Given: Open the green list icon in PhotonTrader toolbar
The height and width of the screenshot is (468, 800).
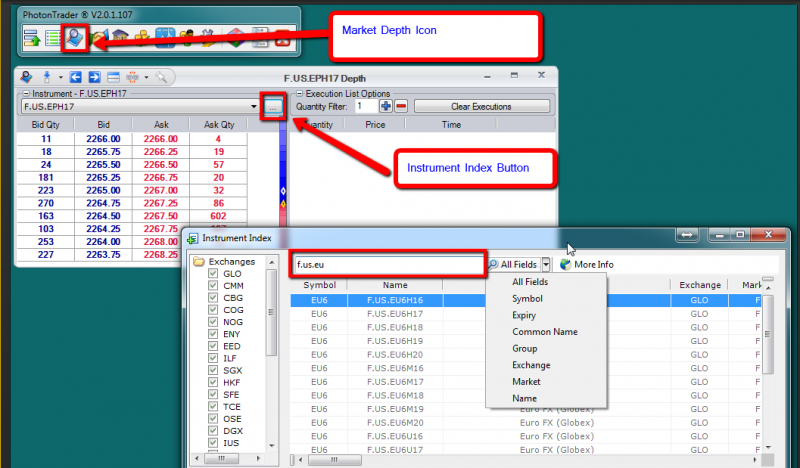Looking at the screenshot, I should [52, 38].
